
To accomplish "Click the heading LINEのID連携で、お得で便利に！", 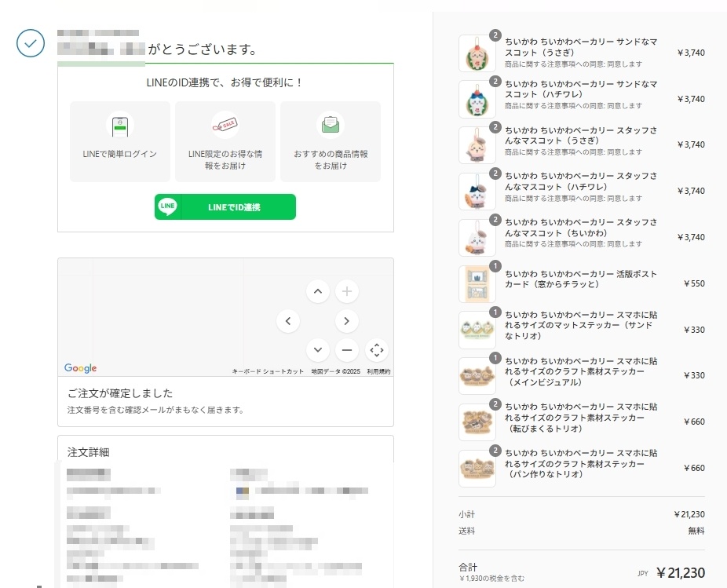I will (x=225, y=82).
